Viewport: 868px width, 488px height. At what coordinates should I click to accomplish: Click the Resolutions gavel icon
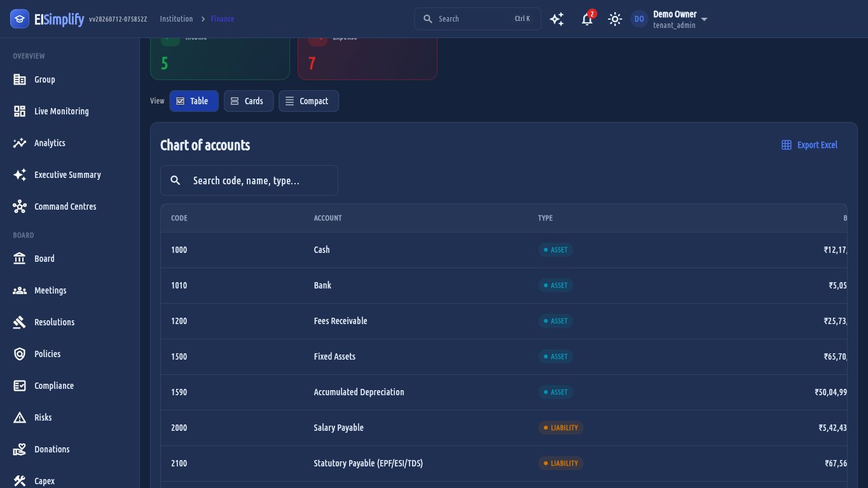20,322
